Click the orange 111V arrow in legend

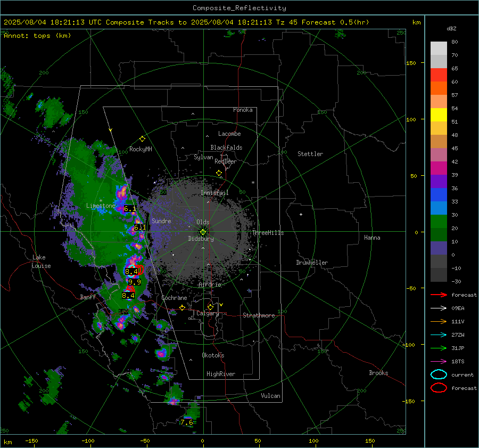point(439,321)
